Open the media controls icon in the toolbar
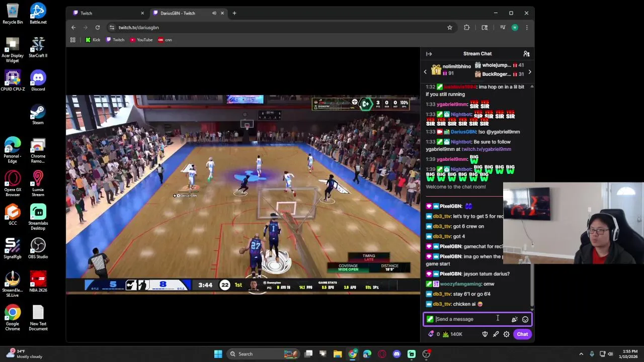 point(502,28)
